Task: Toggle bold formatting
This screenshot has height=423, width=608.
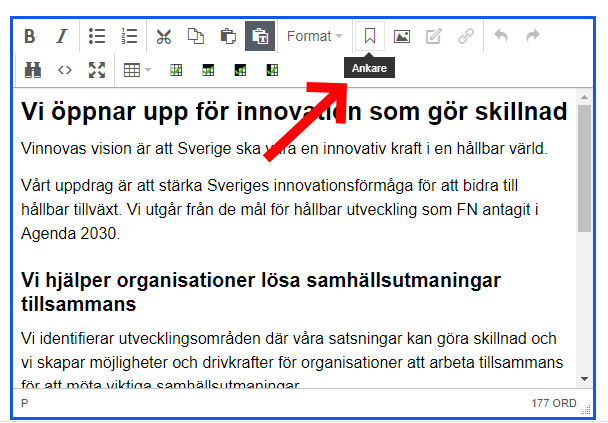Action: (x=30, y=36)
